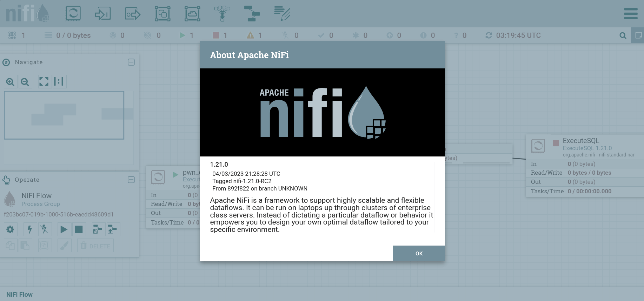Click the version number 1.21.0
644x301 pixels.
(219, 165)
